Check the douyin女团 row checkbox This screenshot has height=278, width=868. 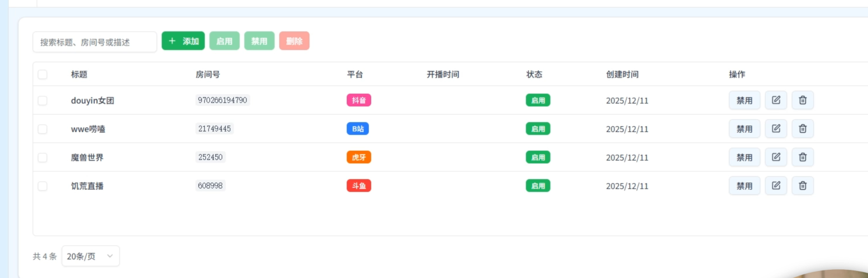tap(42, 101)
